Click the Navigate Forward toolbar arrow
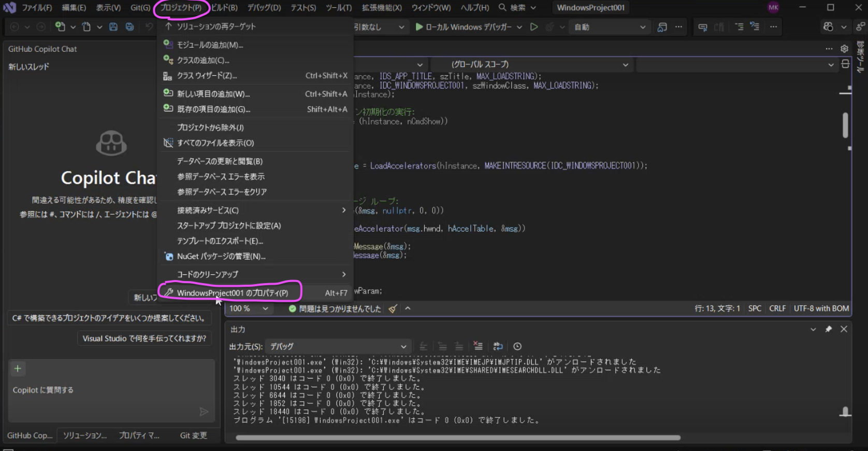 pos(41,26)
